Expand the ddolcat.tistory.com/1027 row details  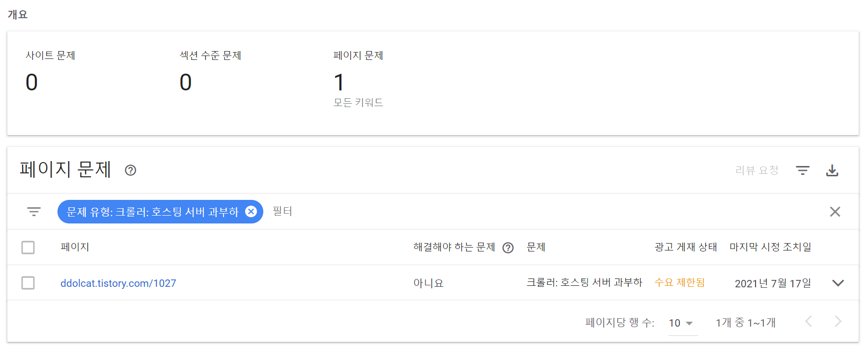[838, 283]
